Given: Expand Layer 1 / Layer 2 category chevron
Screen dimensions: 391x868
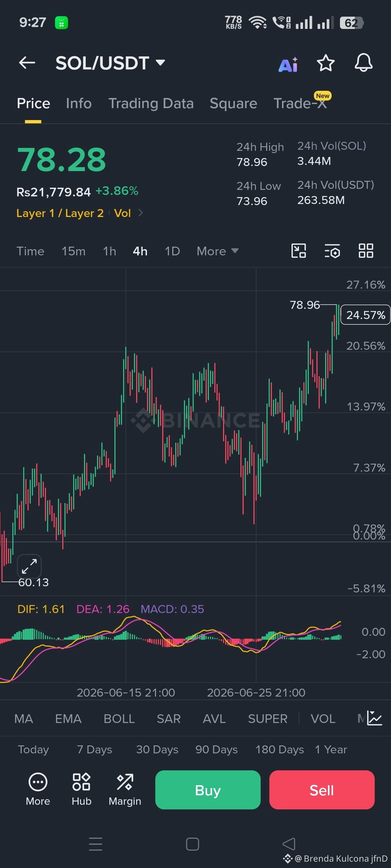Looking at the screenshot, I should (140, 213).
